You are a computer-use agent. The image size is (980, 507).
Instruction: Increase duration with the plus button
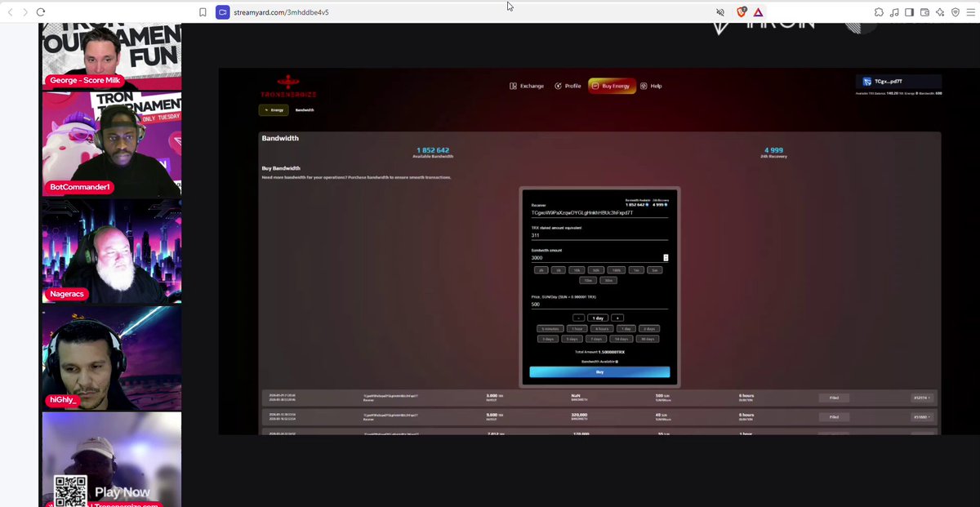coord(617,318)
